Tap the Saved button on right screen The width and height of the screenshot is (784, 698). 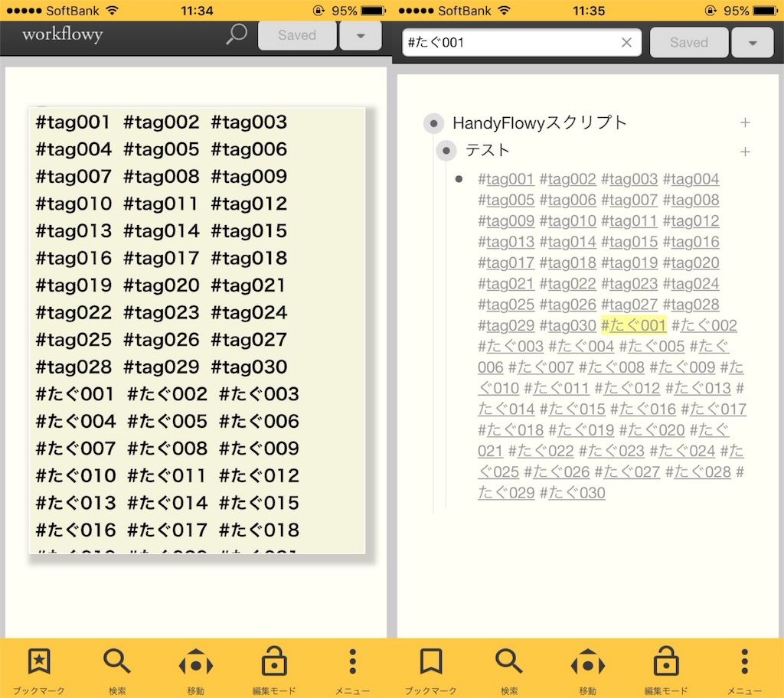tap(689, 43)
